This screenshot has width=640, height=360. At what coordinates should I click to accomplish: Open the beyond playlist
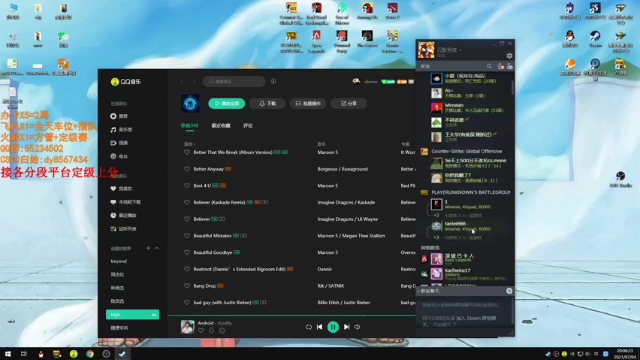pyautogui.click(x=119, y=261)
